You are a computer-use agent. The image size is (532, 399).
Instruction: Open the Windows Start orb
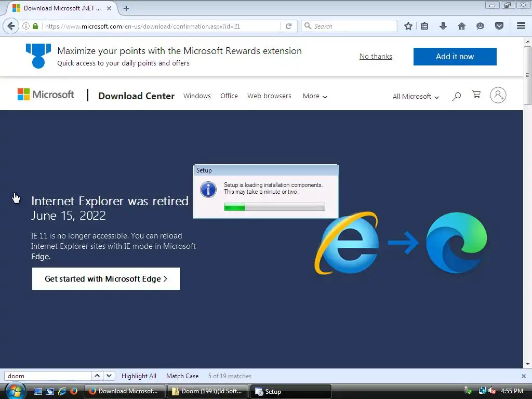coord(16,391)
